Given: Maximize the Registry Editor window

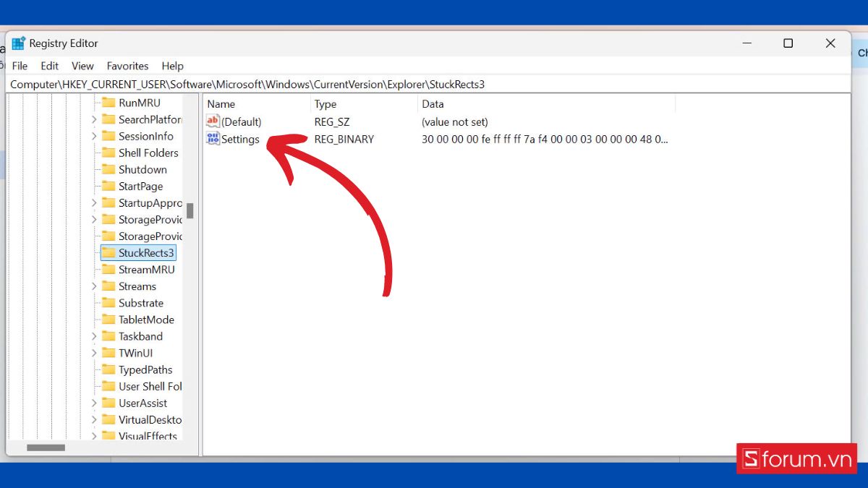Looking at the screenshot, I should pos(788,43).
